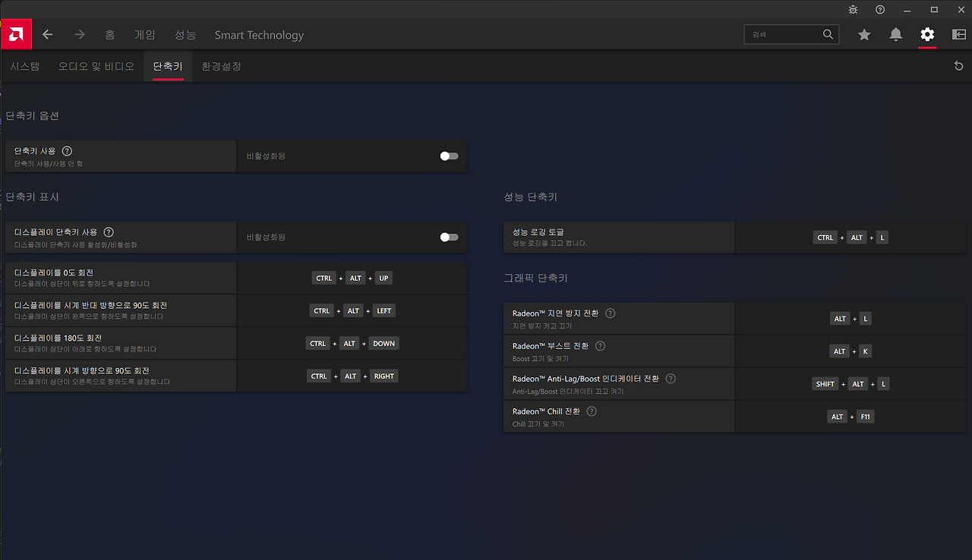Click the 그래픽 단축키 heading
Screen dimensions: 972x560
[535, 278]
